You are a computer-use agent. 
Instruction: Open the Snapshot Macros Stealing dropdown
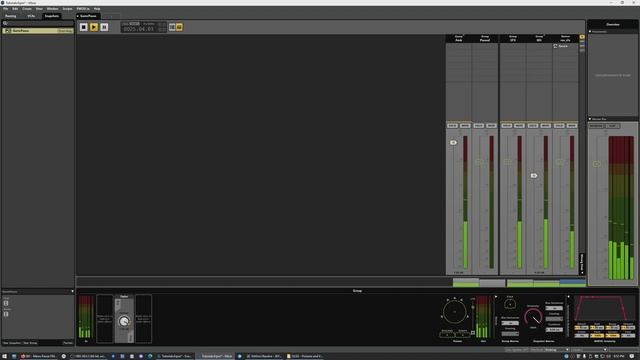(x=554, y=319)
